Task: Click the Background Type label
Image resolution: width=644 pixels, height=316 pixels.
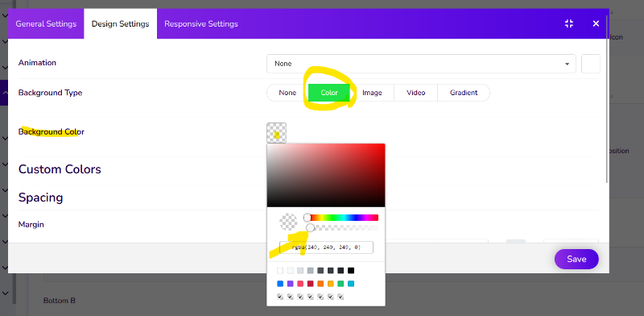Action: point(50,93)
